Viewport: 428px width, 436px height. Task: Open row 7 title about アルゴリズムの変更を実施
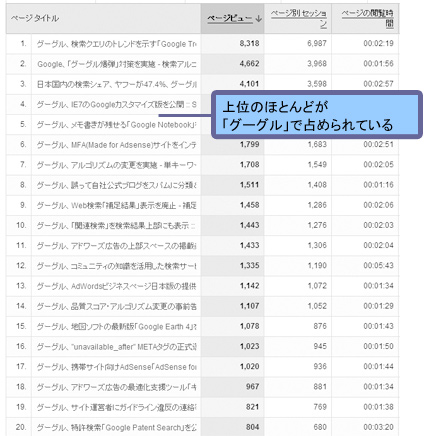coord(117,165)
